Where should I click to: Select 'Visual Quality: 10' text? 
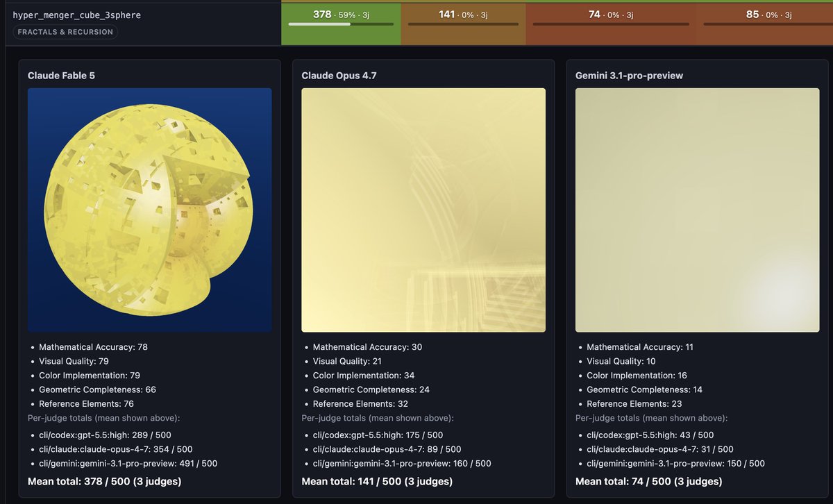[622, 361]
